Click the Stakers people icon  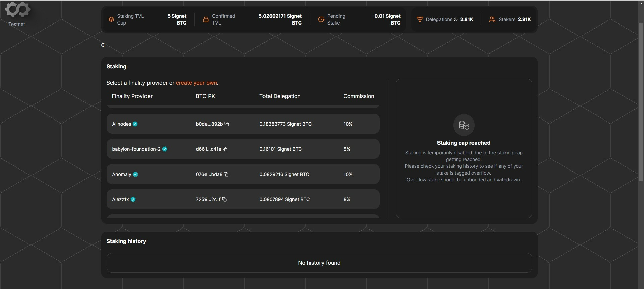click(492, 19)
